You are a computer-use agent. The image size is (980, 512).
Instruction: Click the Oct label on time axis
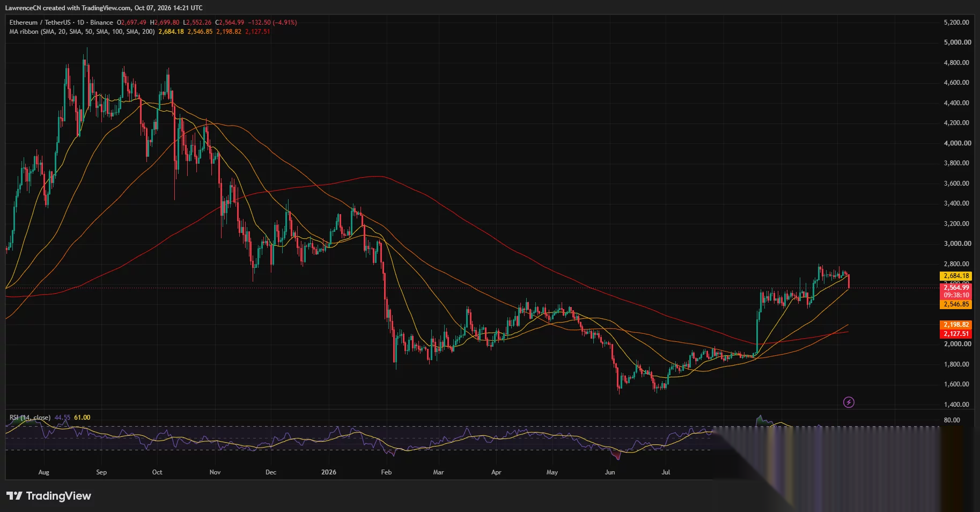[157, 472]
